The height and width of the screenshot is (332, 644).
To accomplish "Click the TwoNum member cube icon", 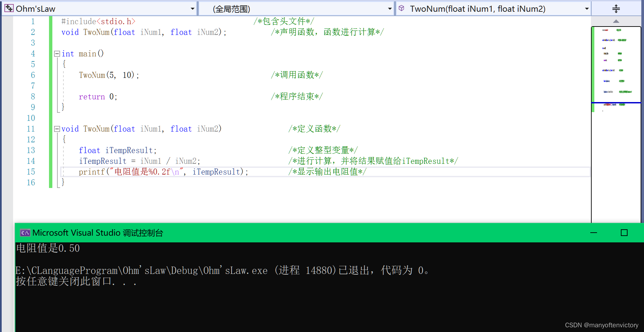I will 401,8.
